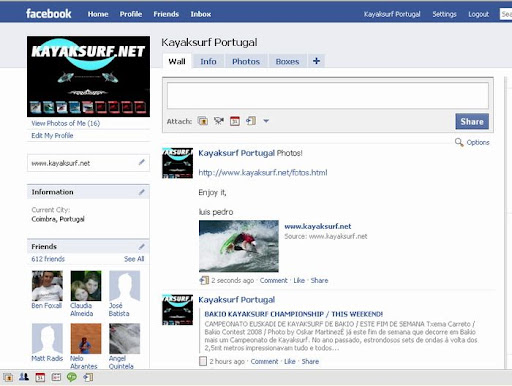Image resolution: width=512 pixels, height=386 pixels.
Task: Click the Share button to post
Action: [472, 121]
